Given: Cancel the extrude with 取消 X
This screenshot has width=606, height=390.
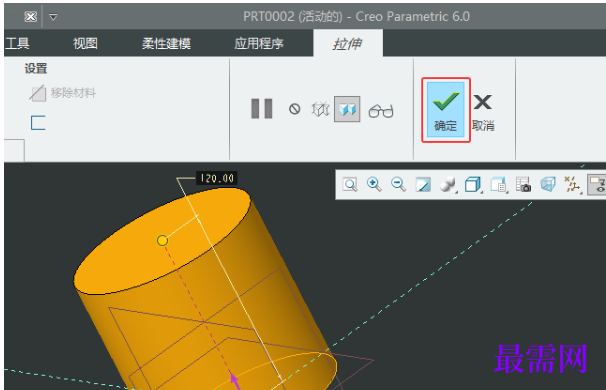Looking at the screenshot, I should (483, 112).
